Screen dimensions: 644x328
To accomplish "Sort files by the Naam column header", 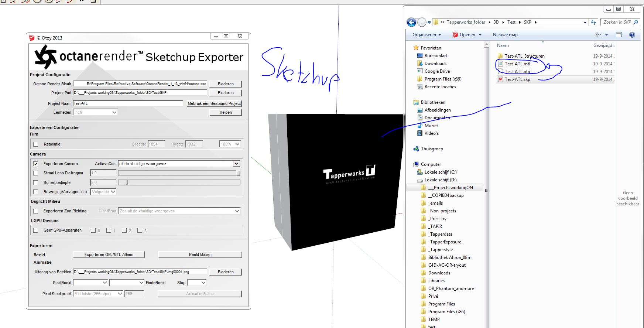I will [503, 45].
